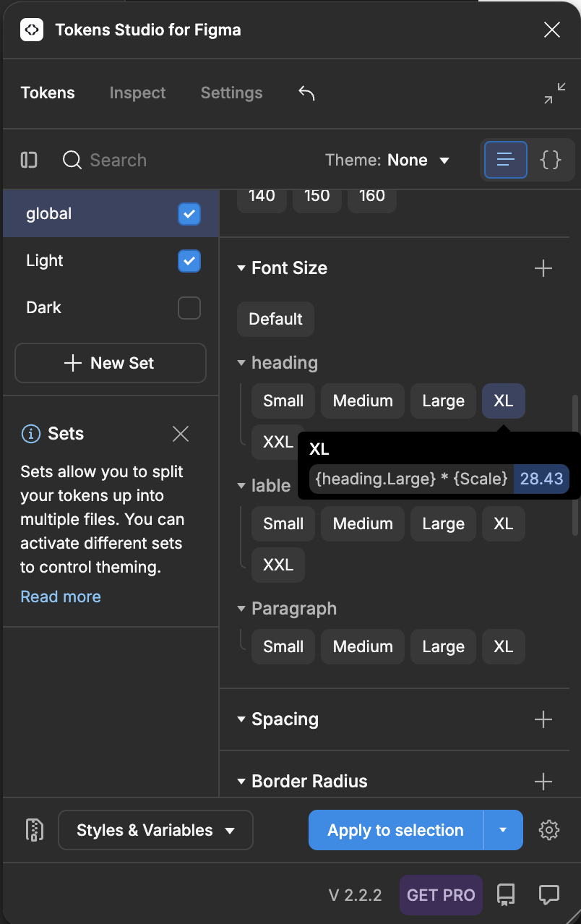The image size is (581, 924).
Task: Collapse the plugin window with arrows icon
Action: tap(555, 93)
